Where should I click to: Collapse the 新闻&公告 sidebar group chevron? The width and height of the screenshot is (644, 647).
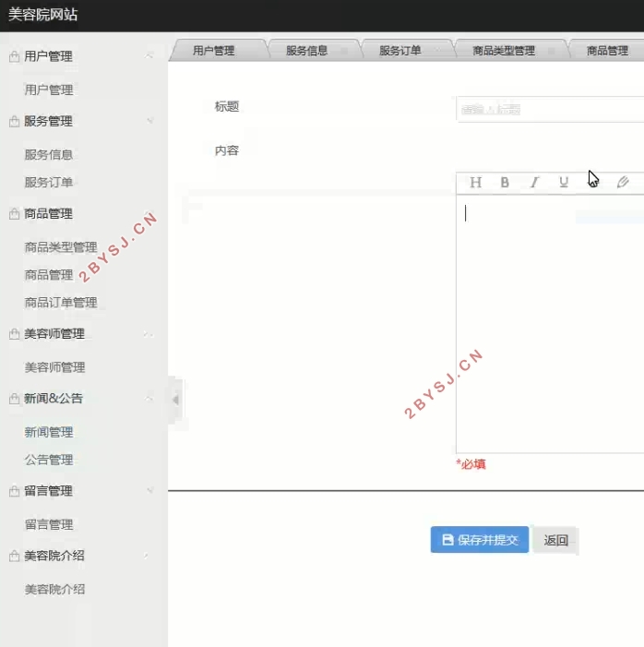149,399
